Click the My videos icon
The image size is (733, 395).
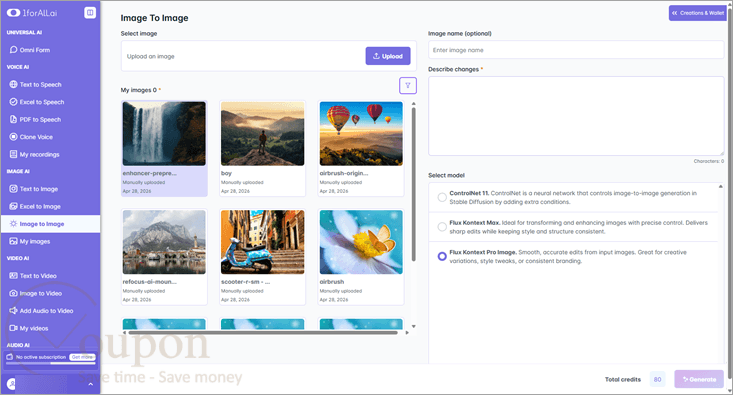click(14, 328)
